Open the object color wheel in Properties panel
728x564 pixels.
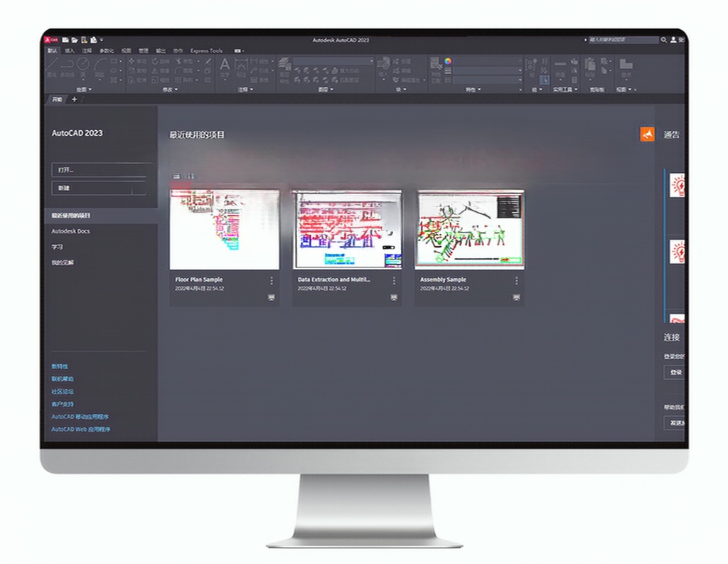point(448,61)
